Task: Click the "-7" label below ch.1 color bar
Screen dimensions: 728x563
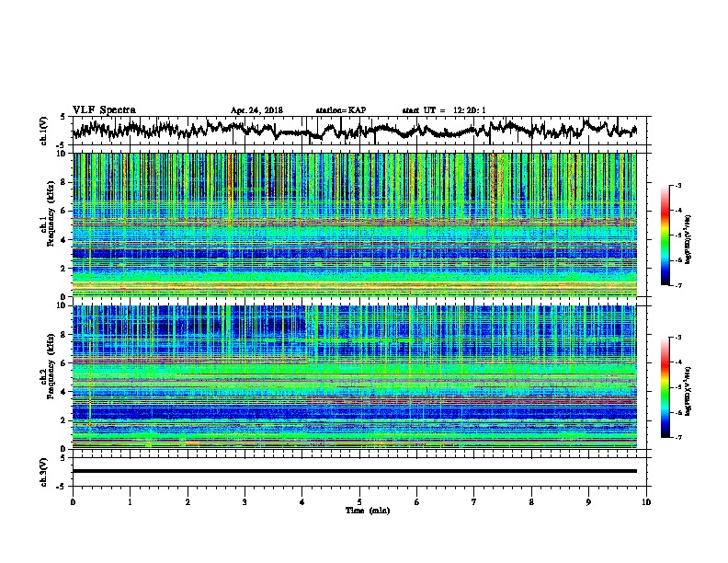Action: click(677, 285)
